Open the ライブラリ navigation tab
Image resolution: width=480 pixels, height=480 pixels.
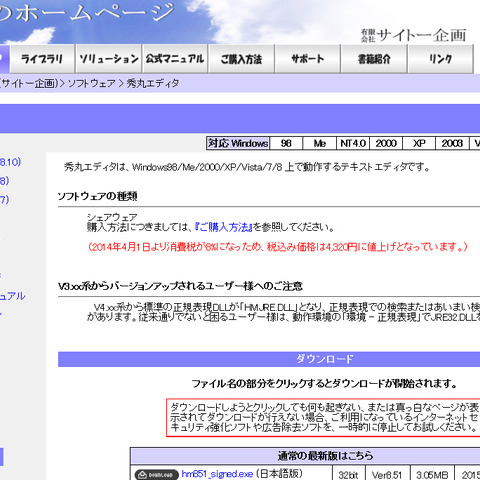[x=42, y=59]
